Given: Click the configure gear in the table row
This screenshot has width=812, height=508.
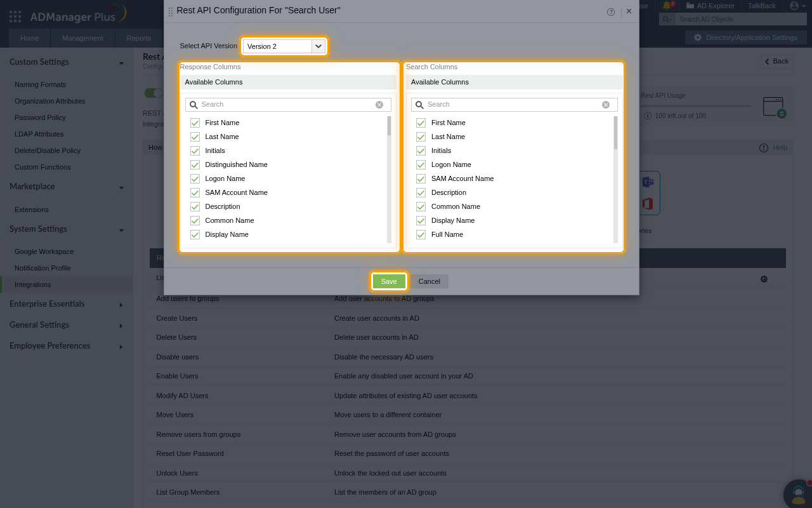Looking at the screenshot, I should 764,279.
